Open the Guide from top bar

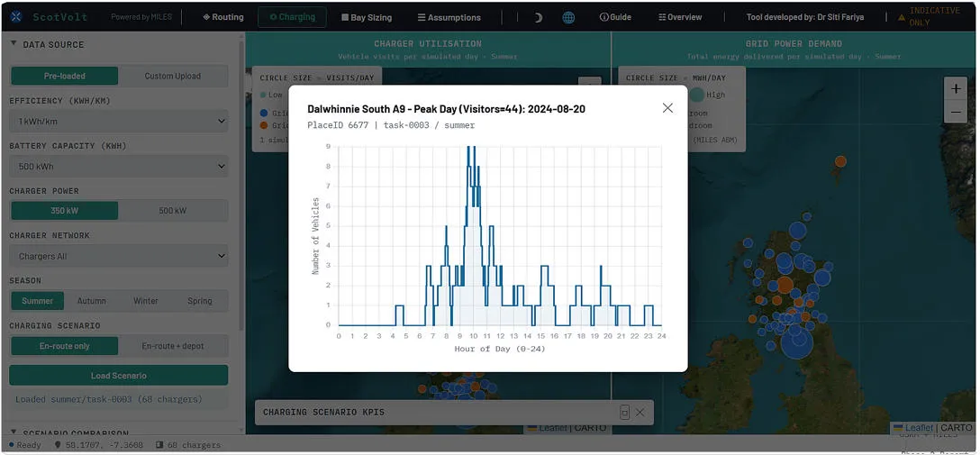615,17
